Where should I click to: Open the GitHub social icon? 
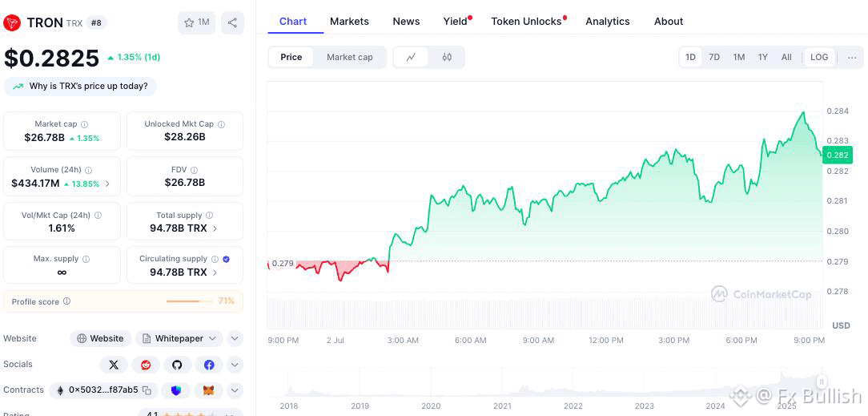(177, 365)
